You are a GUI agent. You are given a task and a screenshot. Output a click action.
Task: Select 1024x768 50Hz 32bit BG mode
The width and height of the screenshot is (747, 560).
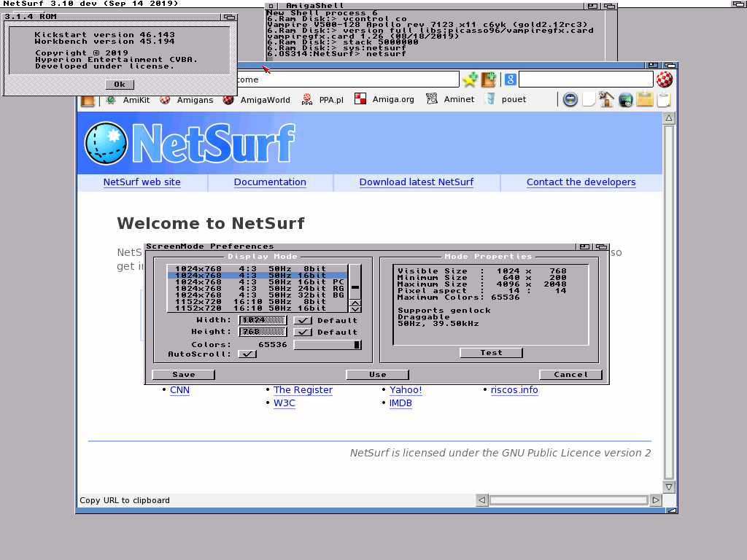tap(258, 295)
